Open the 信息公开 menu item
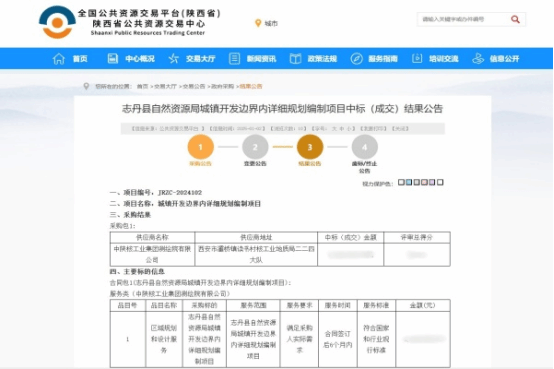 point(496,58)
